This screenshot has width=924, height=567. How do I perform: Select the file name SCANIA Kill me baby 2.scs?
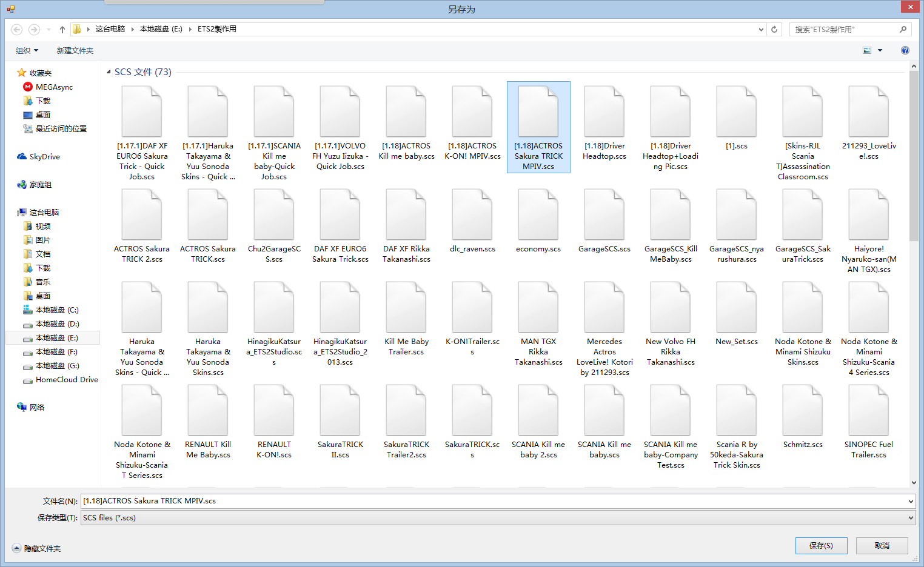[x=538, y=449]
